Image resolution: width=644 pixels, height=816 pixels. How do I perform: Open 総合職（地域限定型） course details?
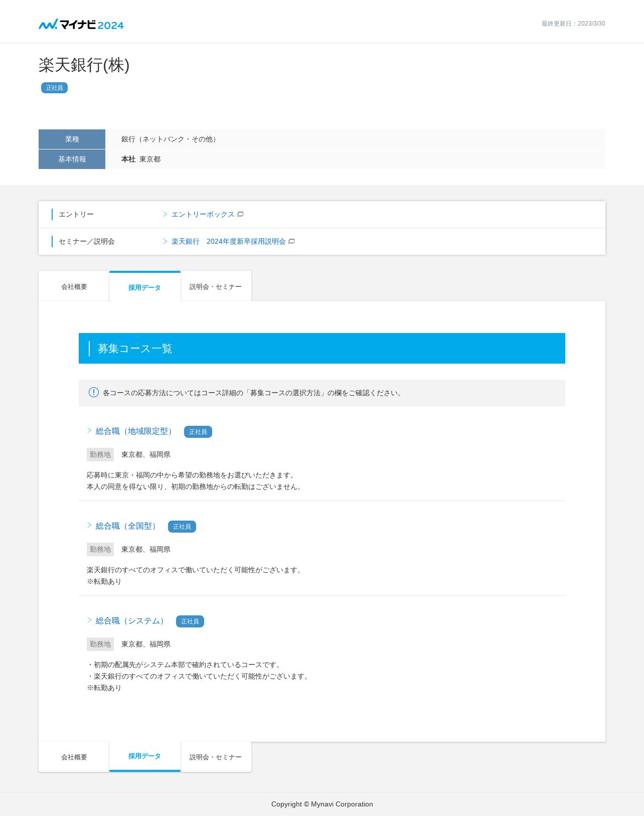coord(135,431)
